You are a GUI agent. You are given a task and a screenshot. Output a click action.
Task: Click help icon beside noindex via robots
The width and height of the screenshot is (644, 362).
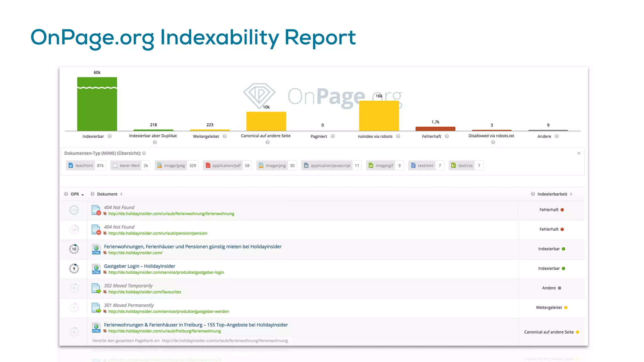pyautogui.click(x=398, y=136)
